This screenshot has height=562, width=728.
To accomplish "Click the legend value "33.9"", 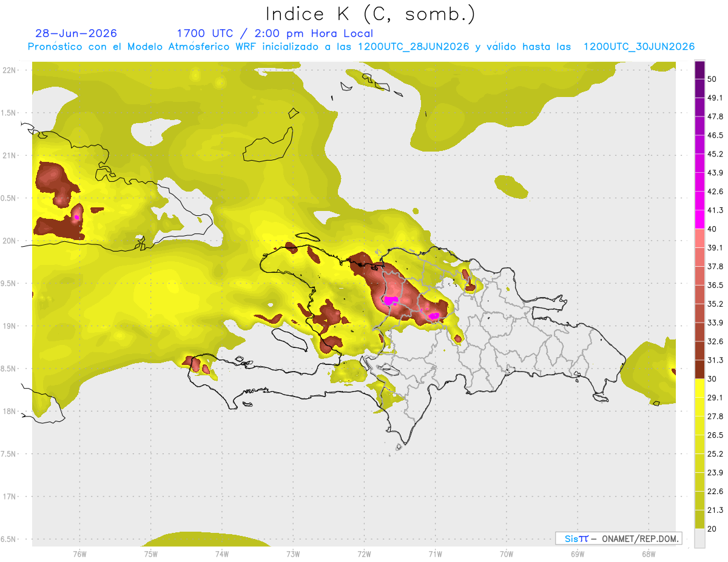I will click(x=715, y=323).
